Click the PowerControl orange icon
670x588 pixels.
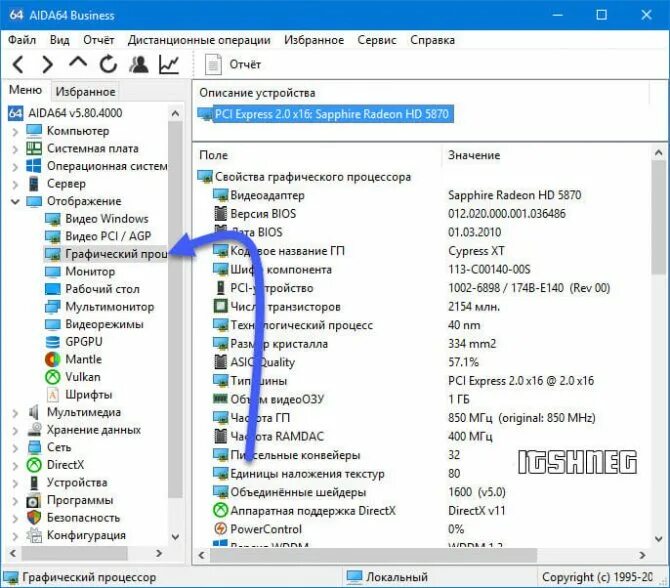pyautogui.click(x=220, y=529)
